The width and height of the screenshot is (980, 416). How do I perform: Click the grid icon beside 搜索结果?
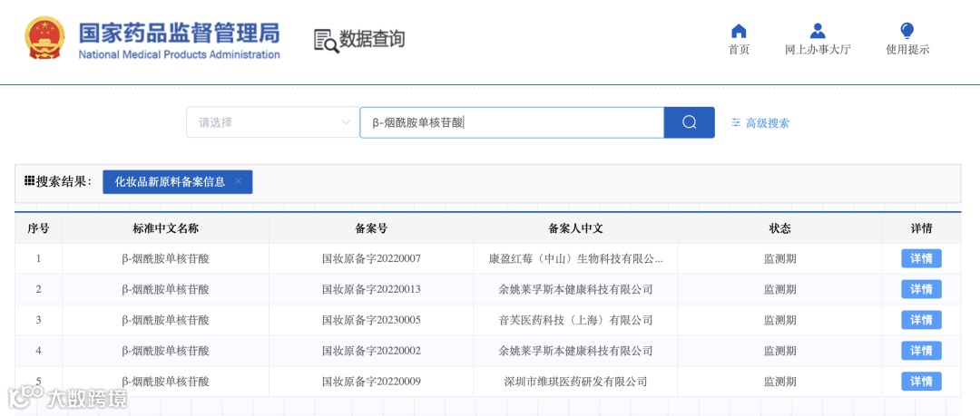pyautogui.click(x=29, y=181)
